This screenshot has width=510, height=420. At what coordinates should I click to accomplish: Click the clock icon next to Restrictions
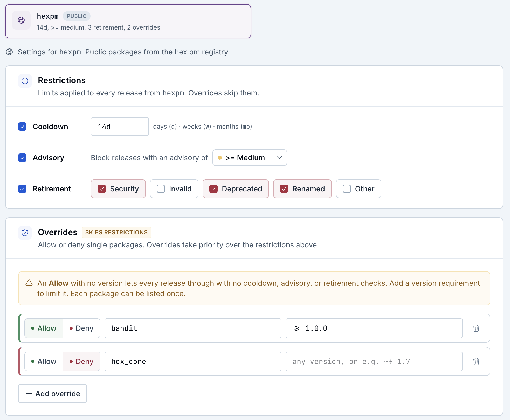point(25,81)
